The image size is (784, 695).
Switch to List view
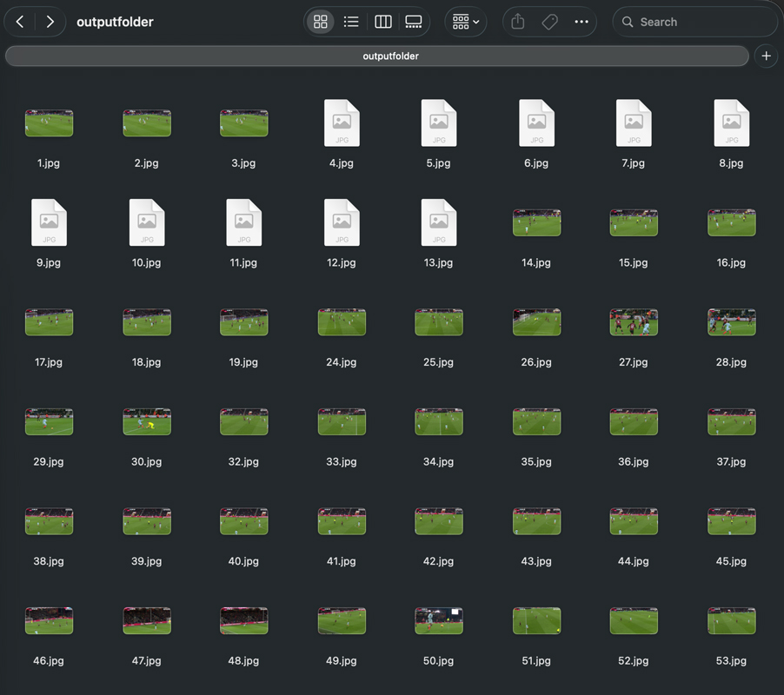point(351,21)
